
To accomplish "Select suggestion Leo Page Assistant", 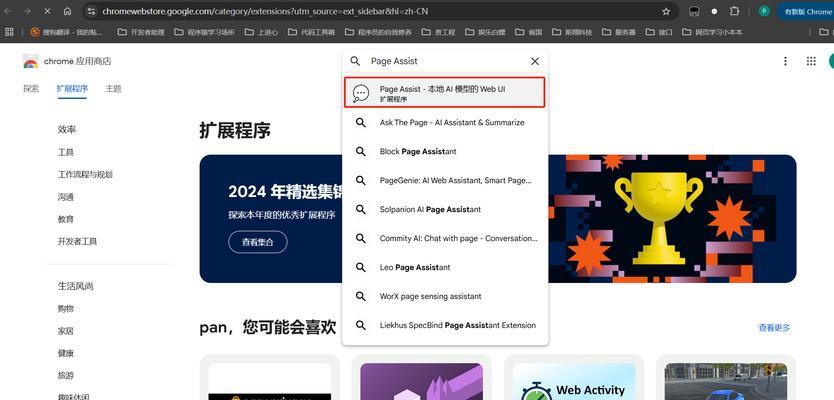I will click(x=445, y=267).
